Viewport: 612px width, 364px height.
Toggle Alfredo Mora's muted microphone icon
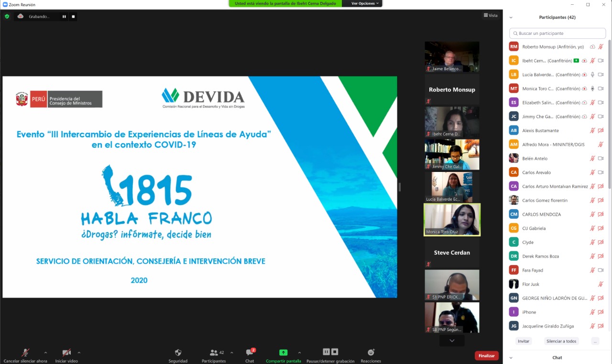601,144
